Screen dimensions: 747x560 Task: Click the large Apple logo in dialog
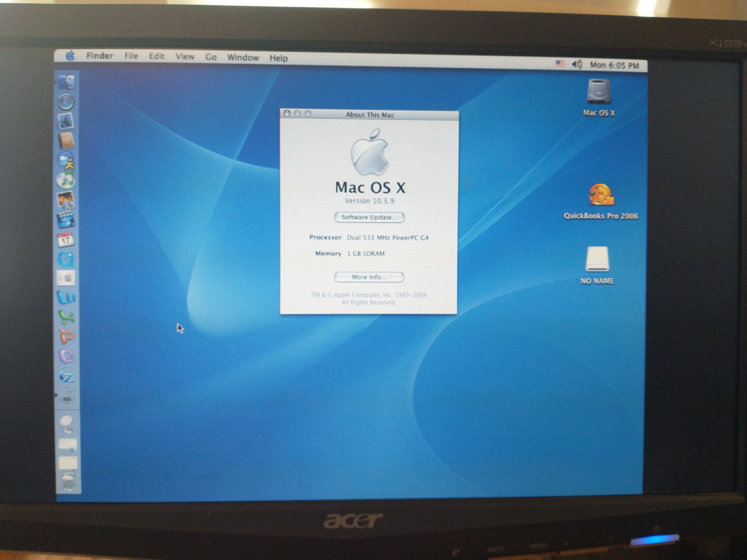tap(369, 152)
